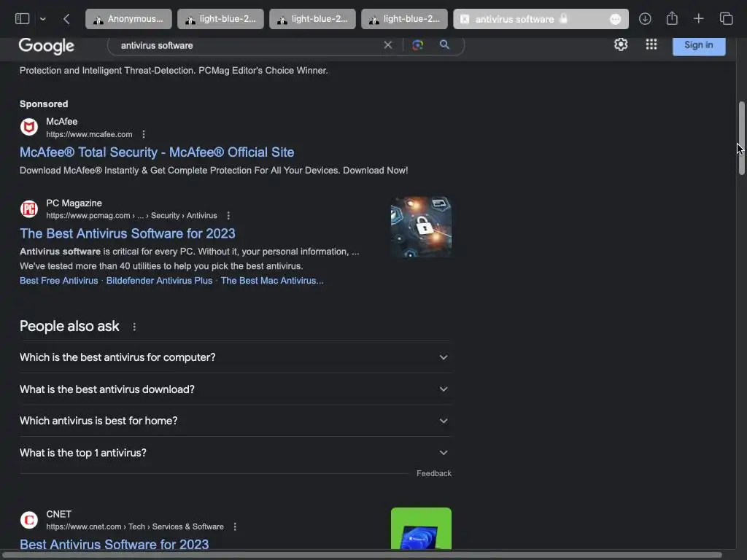Screen dimensions: 747x560
Task: Expand What is the top 1 antivirus?
Action: [x=236, y=452]
